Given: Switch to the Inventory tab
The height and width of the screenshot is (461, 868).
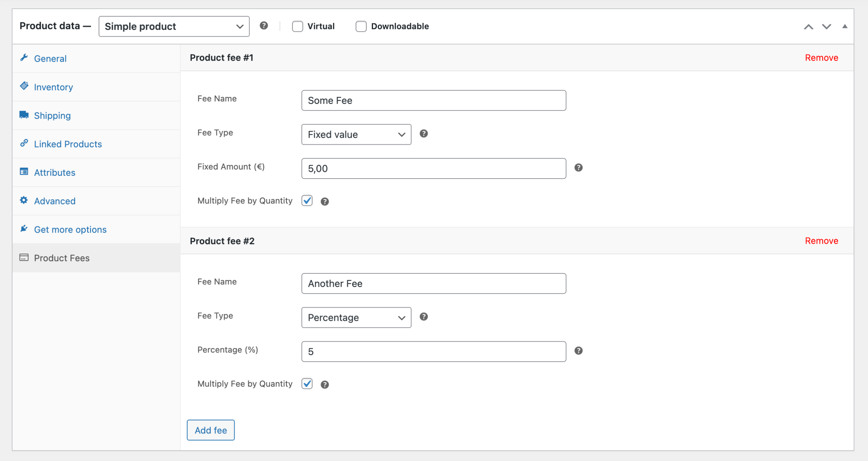Looking at the screenshot, I should [53, 87].
